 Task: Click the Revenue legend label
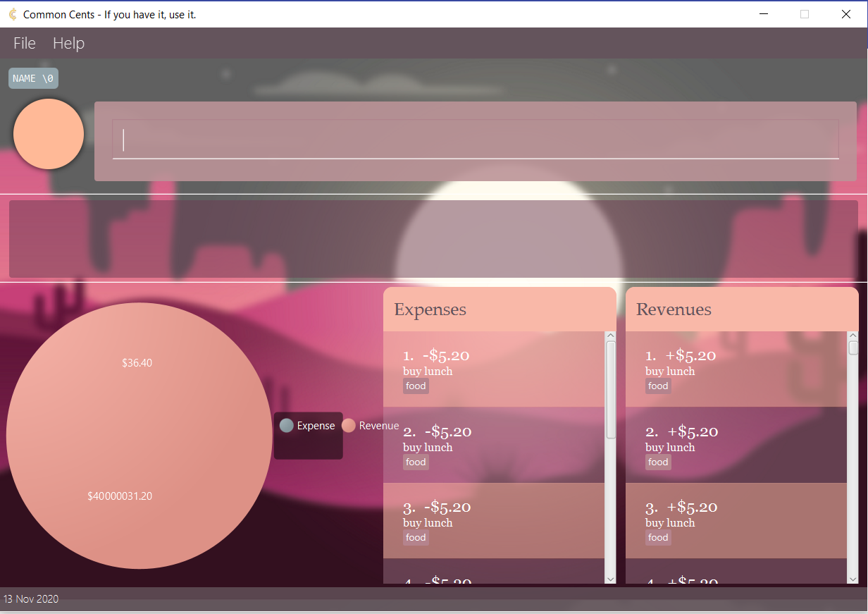pos(379,426)
